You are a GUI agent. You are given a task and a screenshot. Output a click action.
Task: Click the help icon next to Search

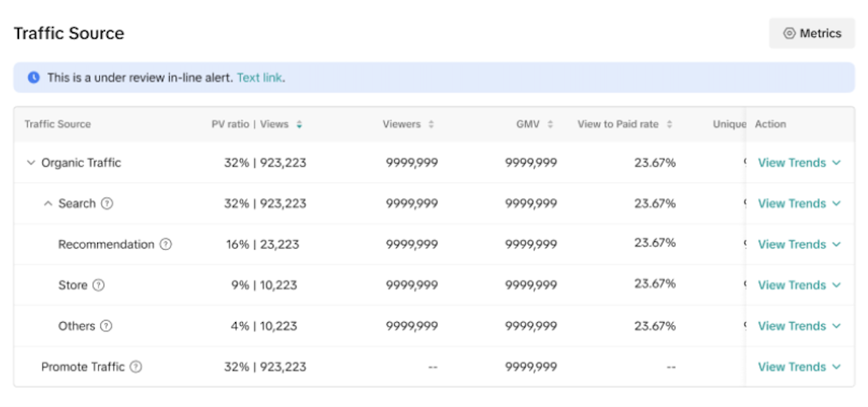point(107,203)
